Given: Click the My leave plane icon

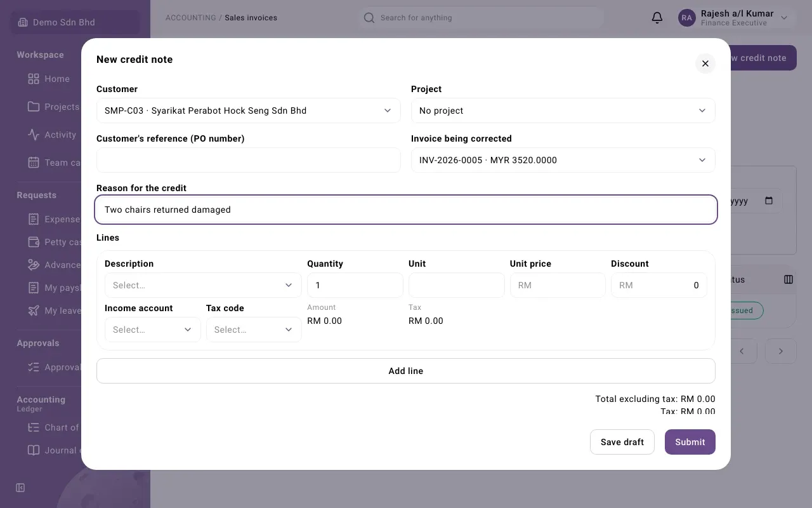Looking at the screenshot, I should click(34, 311).
